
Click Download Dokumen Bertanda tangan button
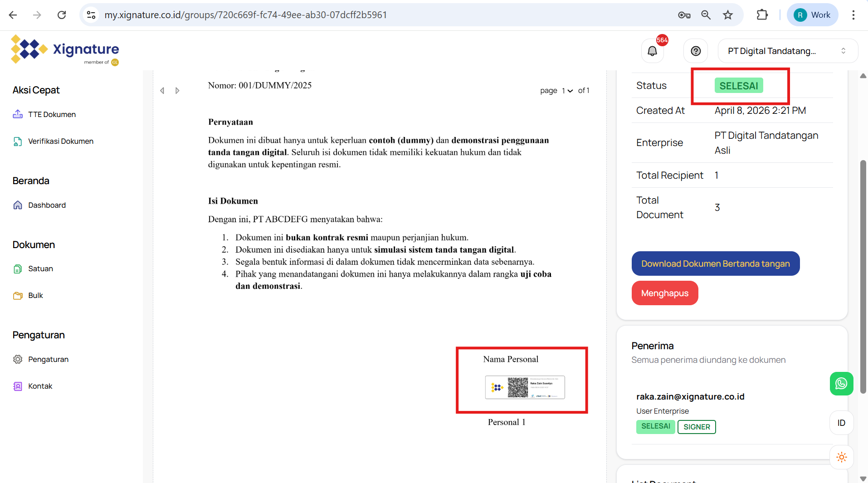(715, 263)
